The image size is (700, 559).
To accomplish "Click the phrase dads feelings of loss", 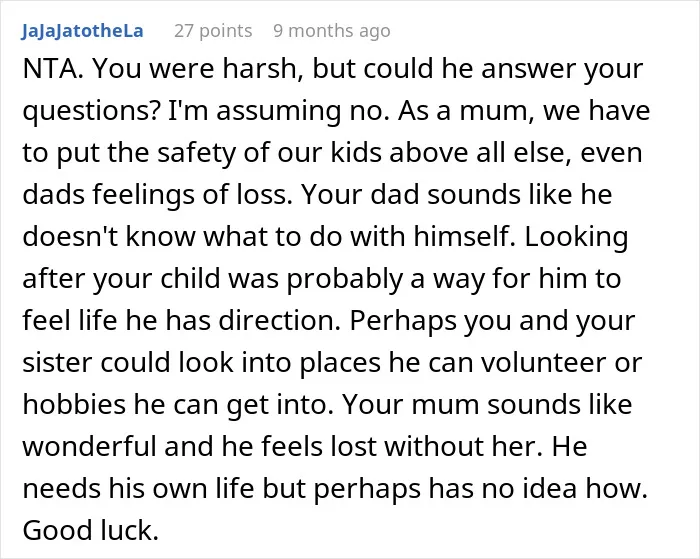I will point(156,195).
